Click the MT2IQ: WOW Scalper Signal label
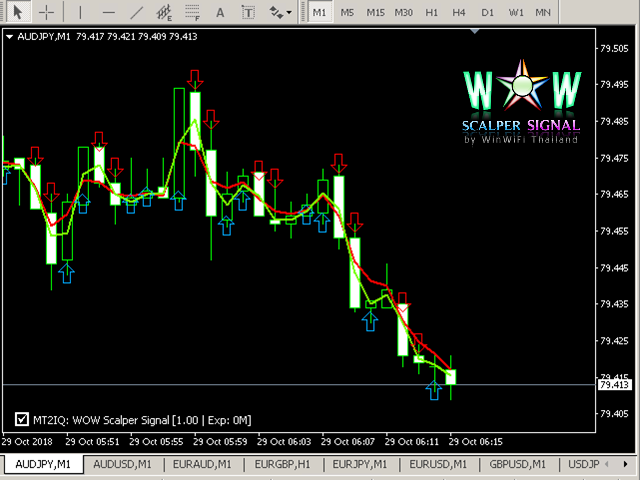The image size is (640, 480). [x=142, y=420]
